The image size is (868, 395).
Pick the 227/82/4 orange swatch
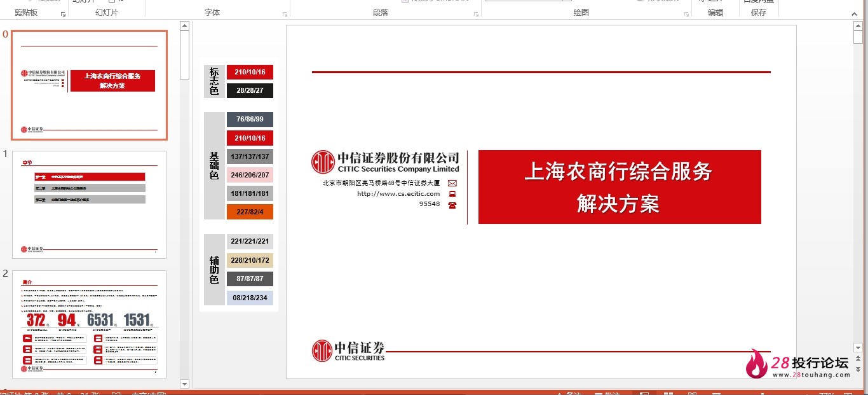click(250, 212)
